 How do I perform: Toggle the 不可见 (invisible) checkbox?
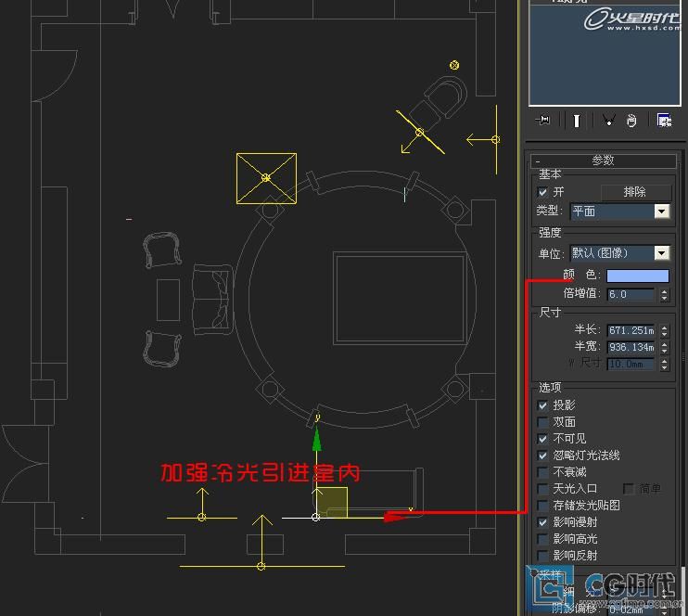click(542, 439)
